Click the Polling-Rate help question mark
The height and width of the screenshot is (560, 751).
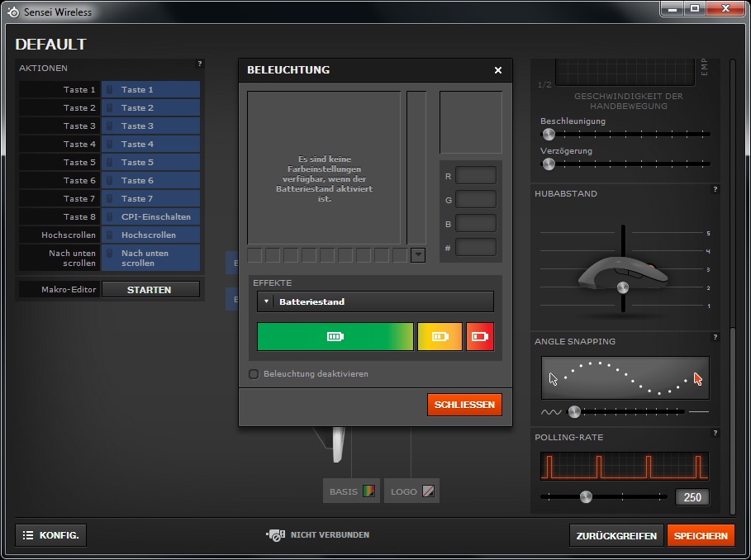(x=715, y=433)
